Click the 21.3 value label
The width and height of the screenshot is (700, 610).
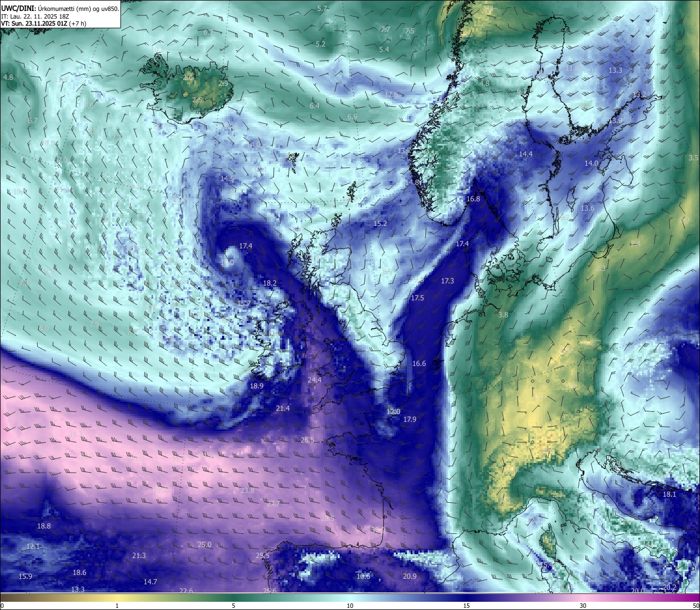click(139, 555)
